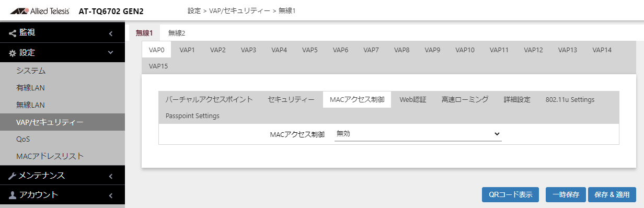Open the MACアクセス制御 dropdown

pos(418,134)
